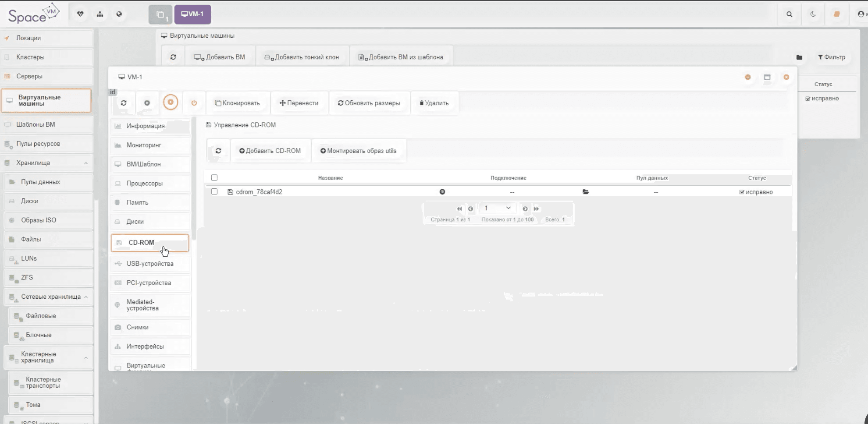
Task: Open the folder icon in cdrom row
Action: point(585,192)
